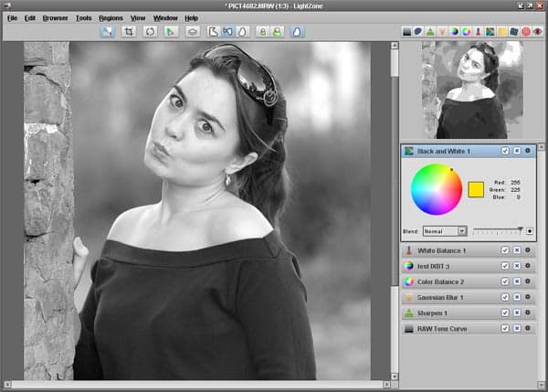
Task: Open the Tools menu
Action: (83, 18)
